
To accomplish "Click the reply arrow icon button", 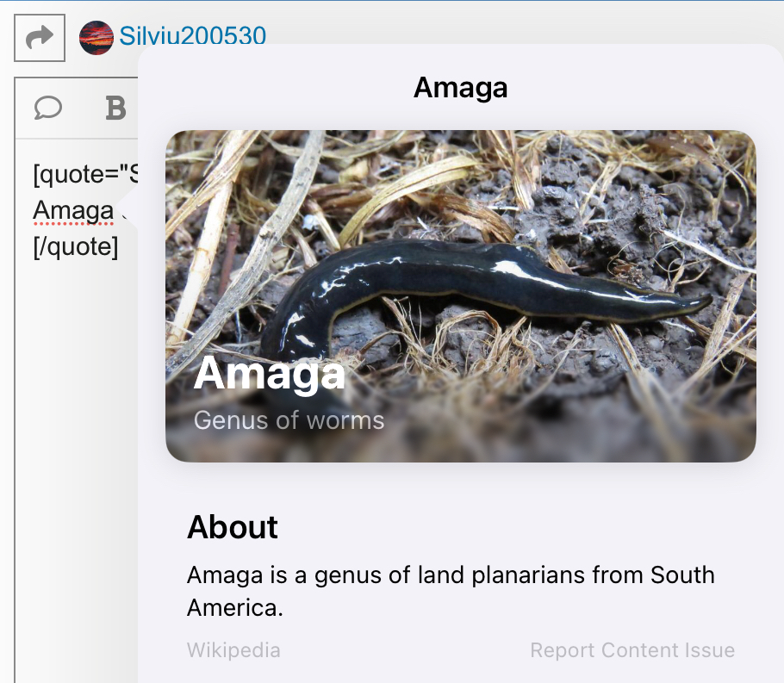I will coord(40,38).
